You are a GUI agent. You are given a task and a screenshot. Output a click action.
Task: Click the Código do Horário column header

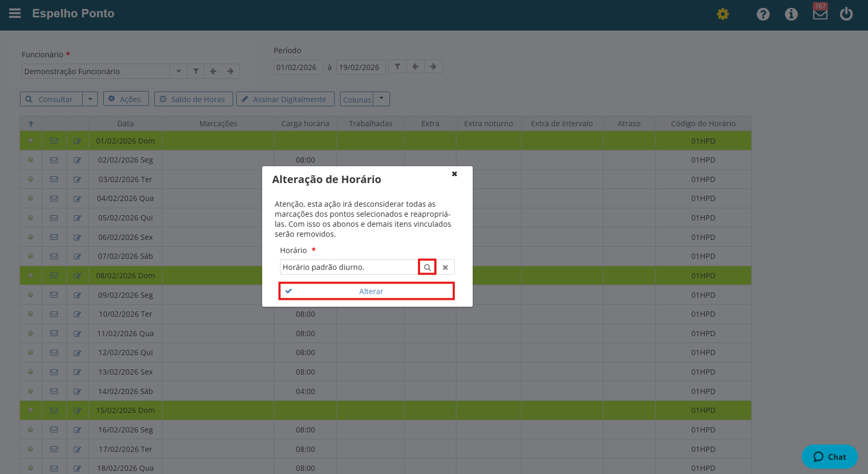click(703, 124)
